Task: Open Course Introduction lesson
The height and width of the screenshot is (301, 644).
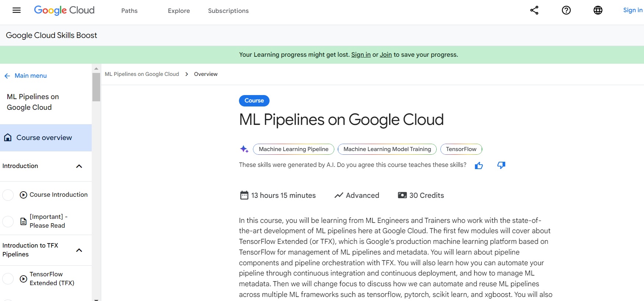Action: coord(59,195)
